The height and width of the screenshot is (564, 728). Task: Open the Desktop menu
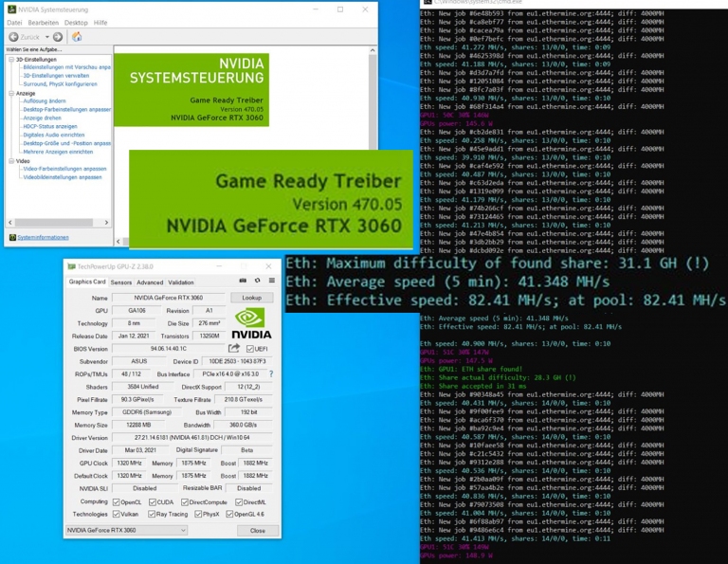coord(76,23)
